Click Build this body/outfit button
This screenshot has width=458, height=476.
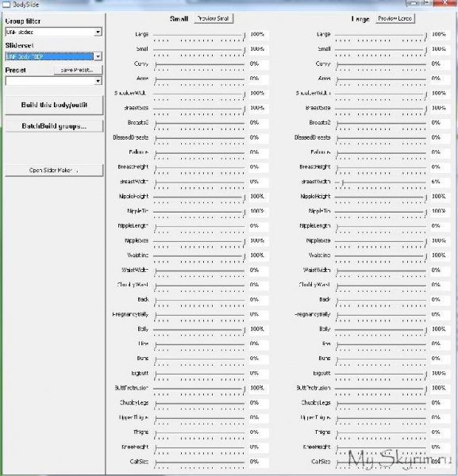(54, 105)
